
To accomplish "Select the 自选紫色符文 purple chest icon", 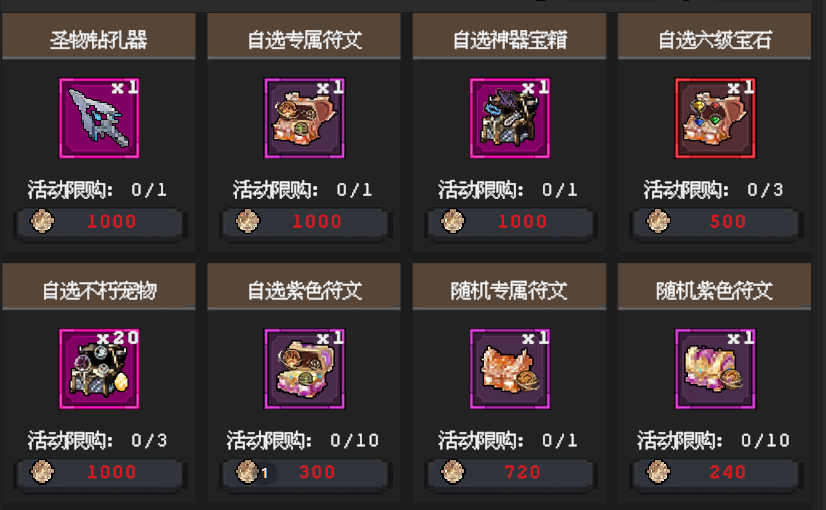I will 304,369.
